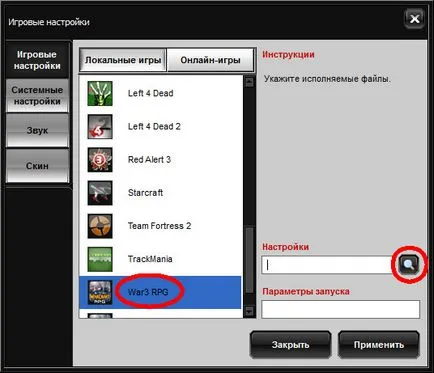Select the Left 4 Dead 2 list entry
The height and width of the screenshot is (373, 434).
pyautogui.click(x=160, y=127)
